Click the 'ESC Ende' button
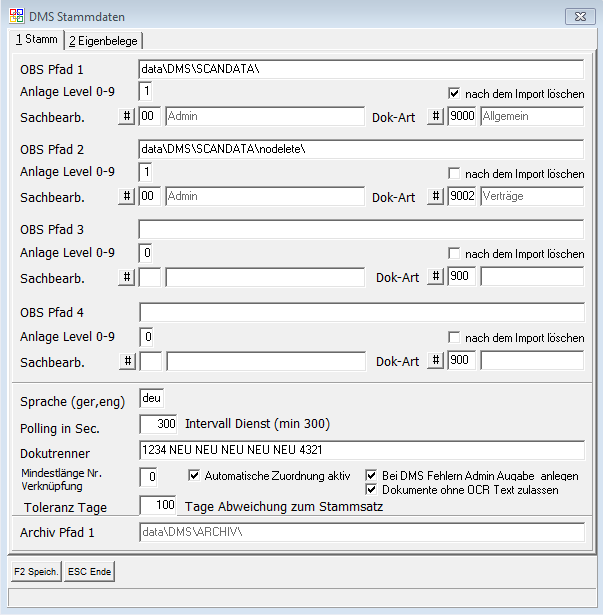 (x=90, y=572)
